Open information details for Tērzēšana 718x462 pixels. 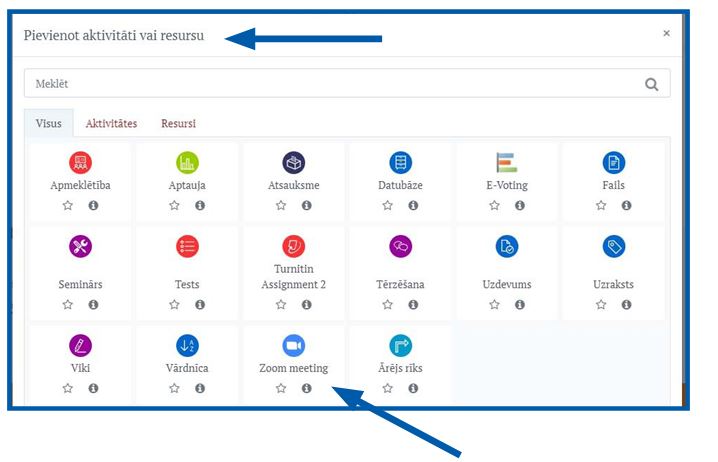coord(413,305)
